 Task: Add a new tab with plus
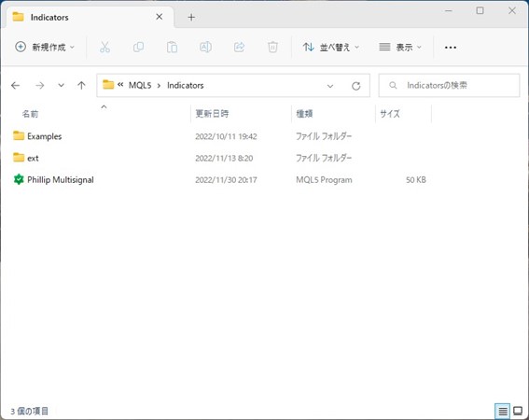(191, 17)
